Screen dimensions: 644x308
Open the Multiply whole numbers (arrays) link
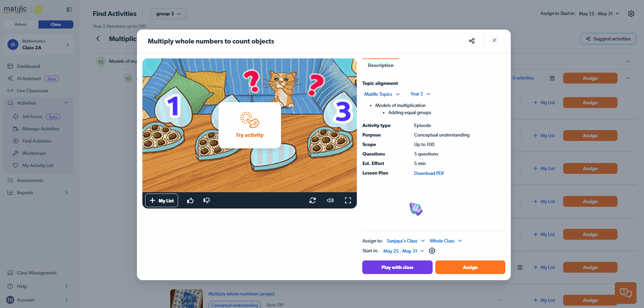click(x=241, y=294)
